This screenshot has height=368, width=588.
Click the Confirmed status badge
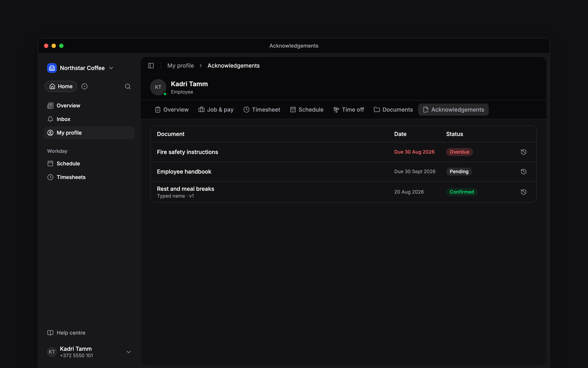coord(462,192)
